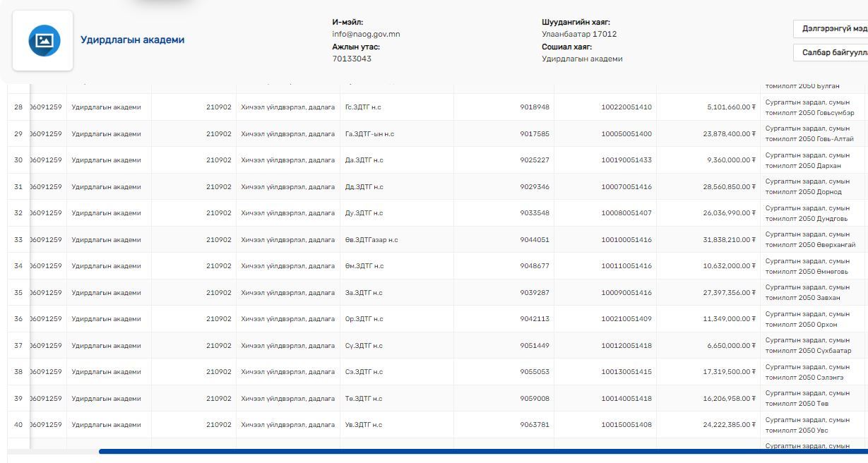The image size is (868, 463).
Task: Click the Улаанбаатар 17012 postal address
Action: tap(578, 34)
